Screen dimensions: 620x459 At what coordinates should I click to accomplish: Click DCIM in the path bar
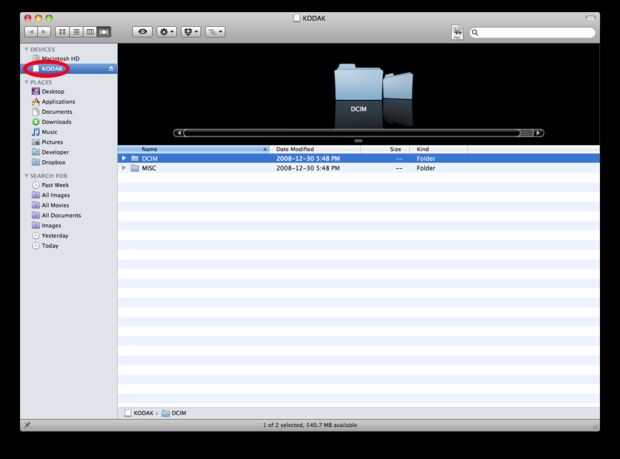(174, 413)
